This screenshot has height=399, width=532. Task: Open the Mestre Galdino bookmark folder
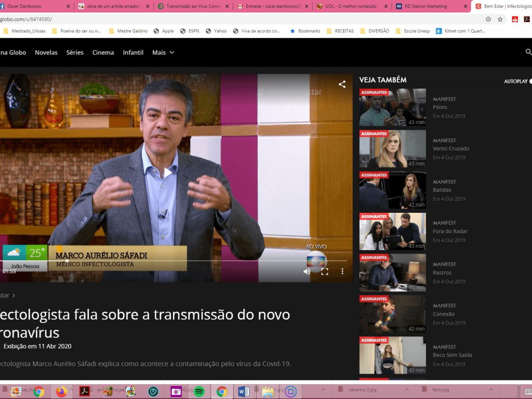(x=128, y=31)
